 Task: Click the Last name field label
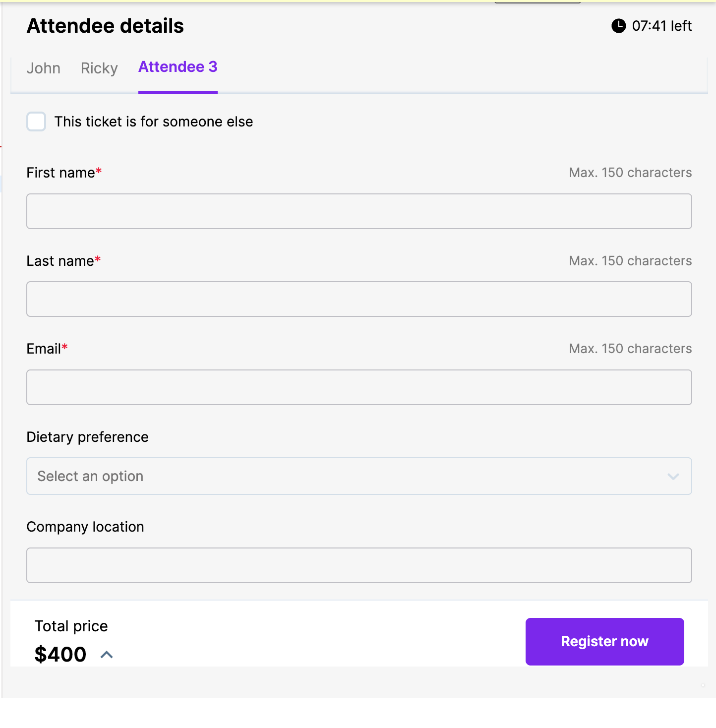pyautogui.click(x=60, y=261)
